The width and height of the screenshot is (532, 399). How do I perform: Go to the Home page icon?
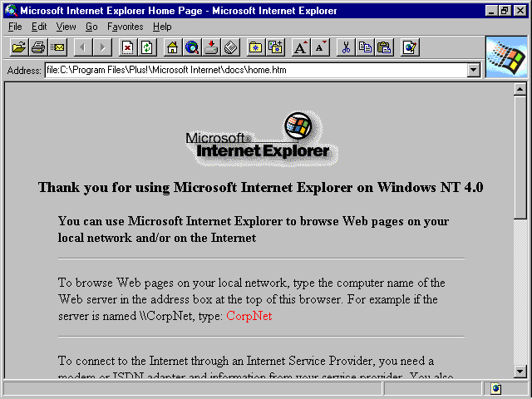tap(172, 47)
